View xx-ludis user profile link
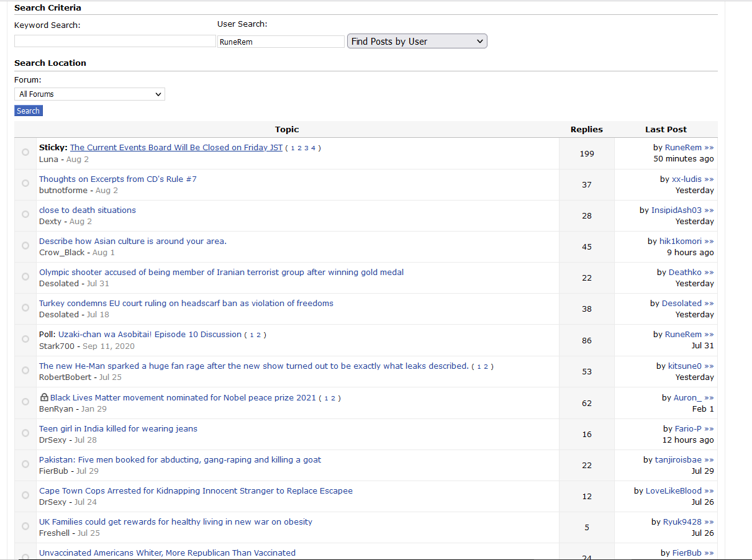This screenshot has height=560, width=752. 687,179
